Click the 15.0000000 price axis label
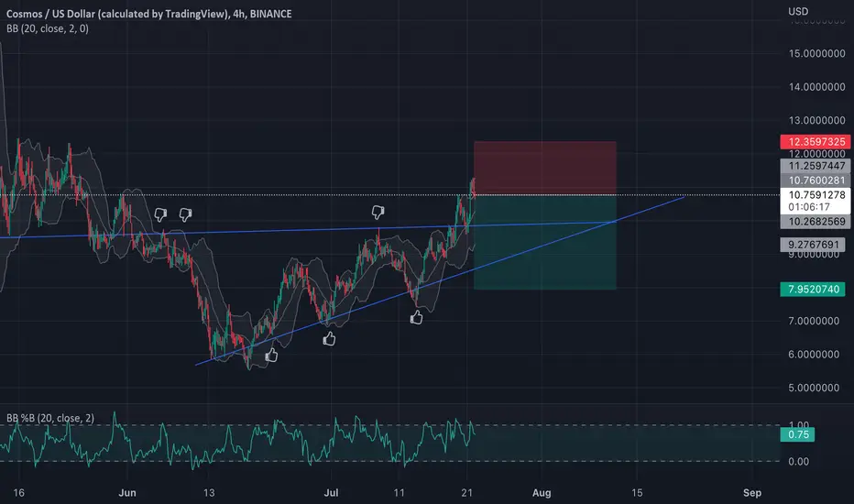 click(816, 53)
